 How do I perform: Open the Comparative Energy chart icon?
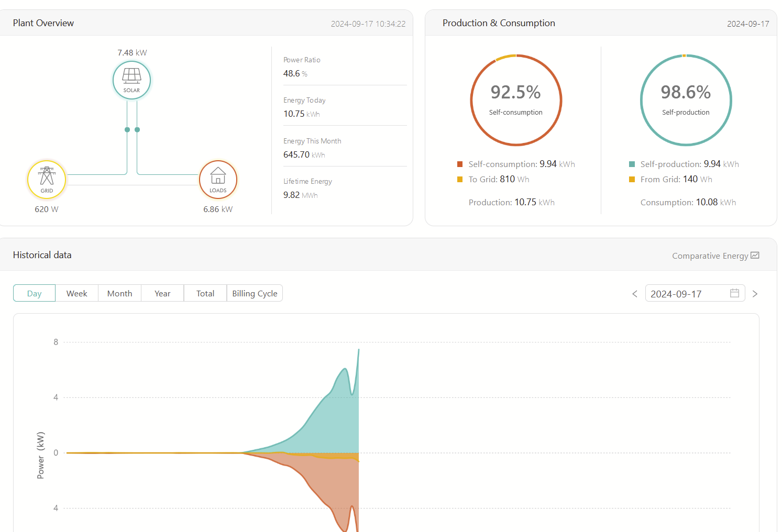pos(755,256)
